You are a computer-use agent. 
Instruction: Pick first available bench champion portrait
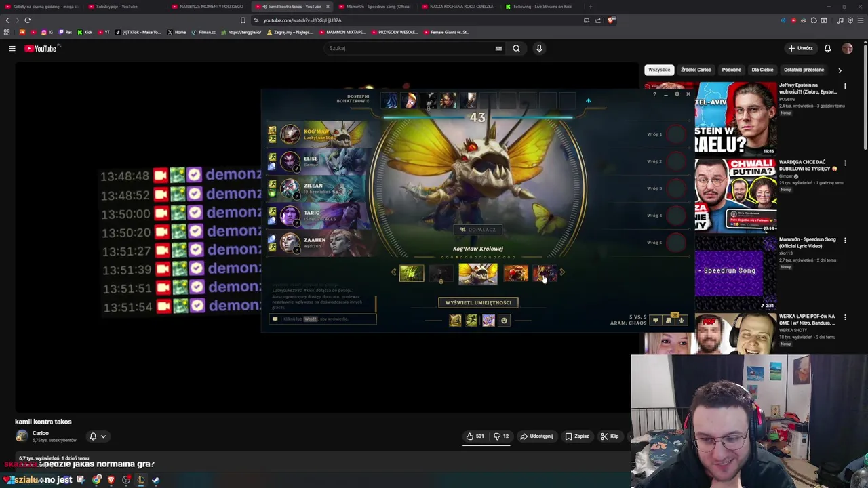(x=390, y=102)
